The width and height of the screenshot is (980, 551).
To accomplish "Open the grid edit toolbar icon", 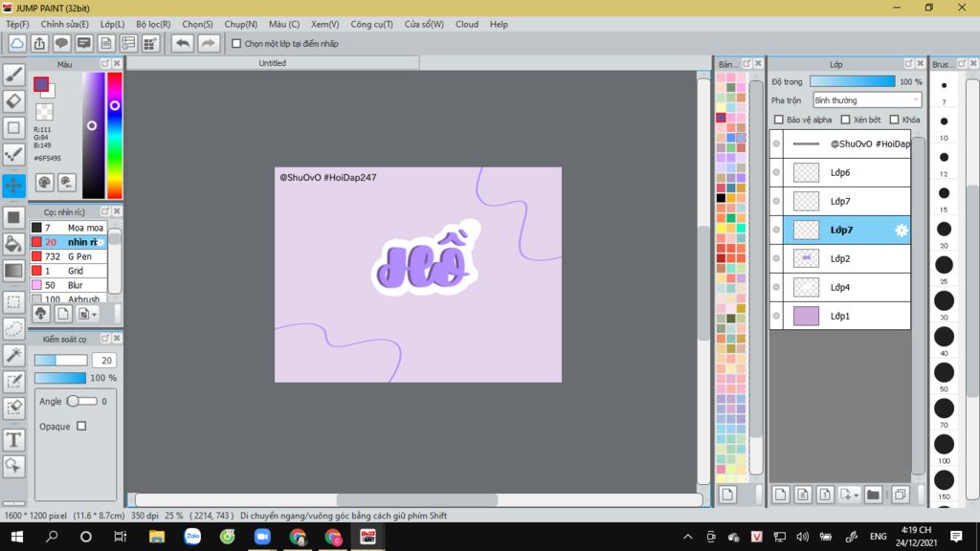I will click(150, 43).
